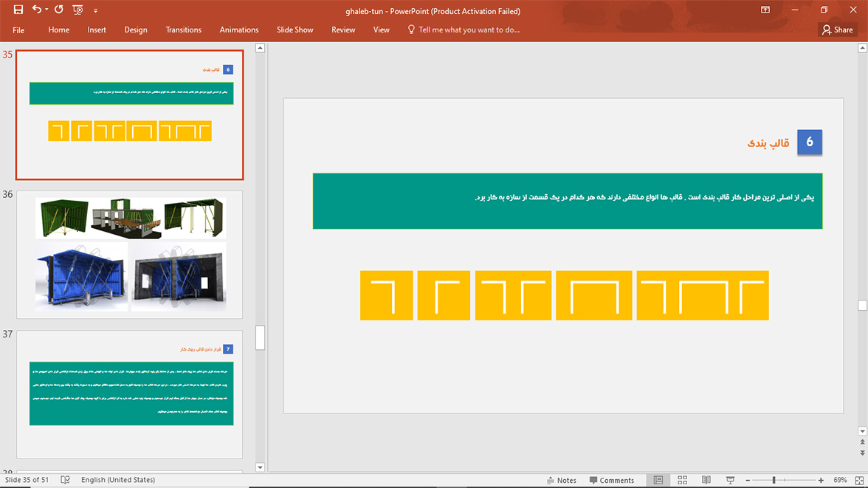Screen dimensions: 868x488
Task: Select slide 37 thumbnail
Action: (130, 394)
